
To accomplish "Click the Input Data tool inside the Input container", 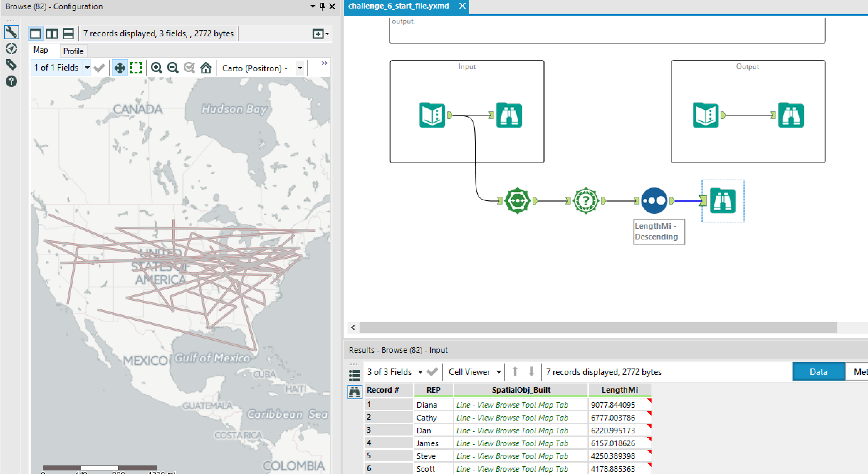I will point(432,115).
